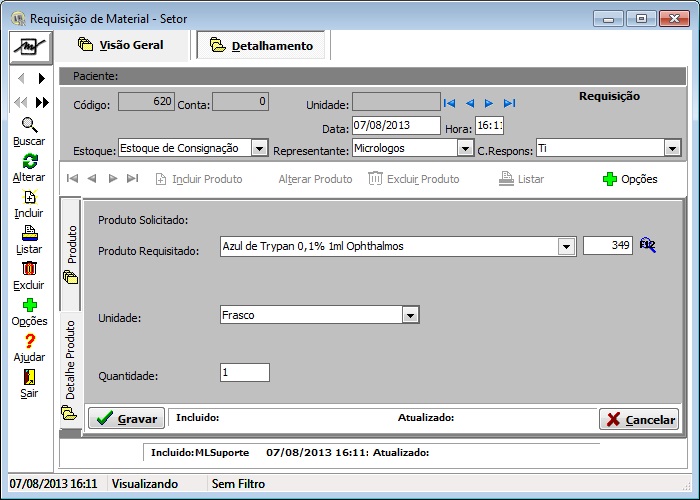Open product search magnifier next to code 349
Viewport: 700px width, 500px height.
tap(648, 246)
